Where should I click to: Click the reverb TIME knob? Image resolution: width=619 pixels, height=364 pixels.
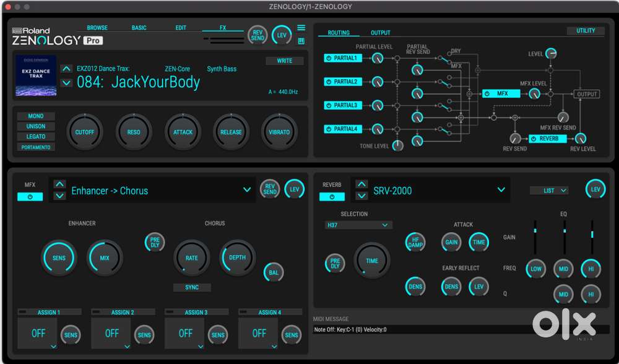[x=371, y=261]
